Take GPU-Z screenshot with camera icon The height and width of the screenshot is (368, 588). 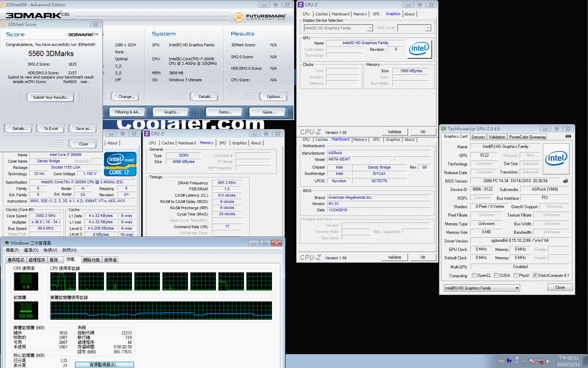pos(568,136)
